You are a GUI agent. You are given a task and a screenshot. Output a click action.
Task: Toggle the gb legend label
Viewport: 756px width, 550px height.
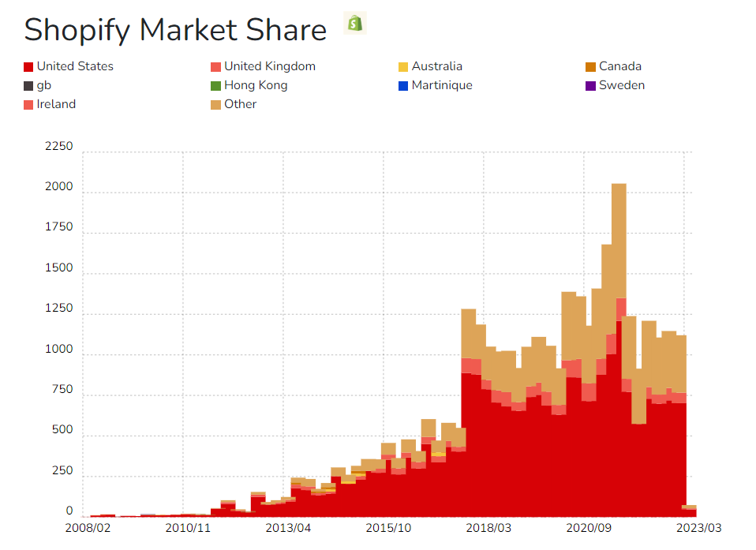44,85
